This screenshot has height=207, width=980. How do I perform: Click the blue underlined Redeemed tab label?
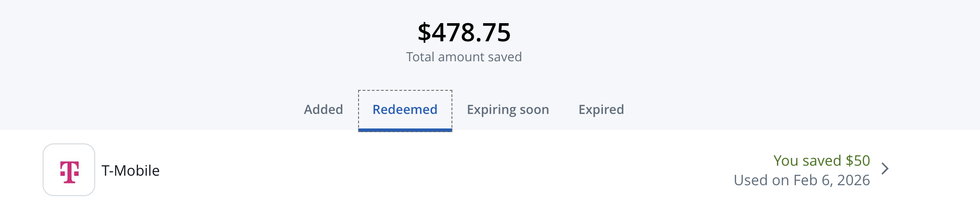(x=405, y=109)
